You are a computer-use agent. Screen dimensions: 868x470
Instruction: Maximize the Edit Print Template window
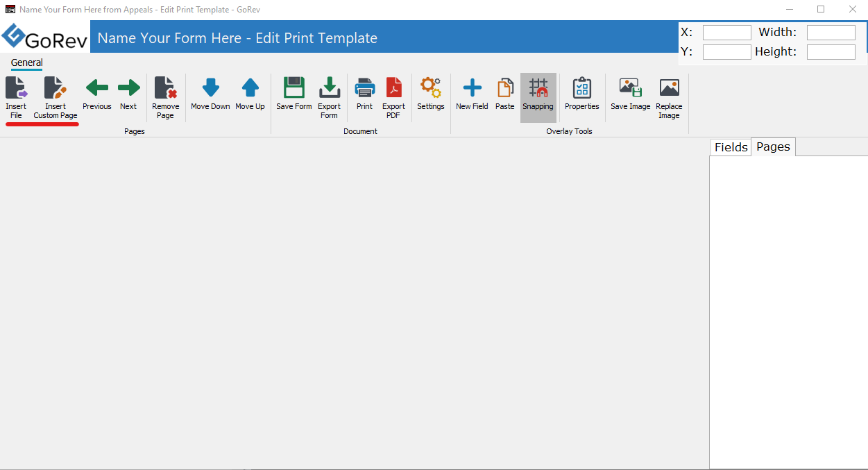pyautogui.click(x=821, y=9)
